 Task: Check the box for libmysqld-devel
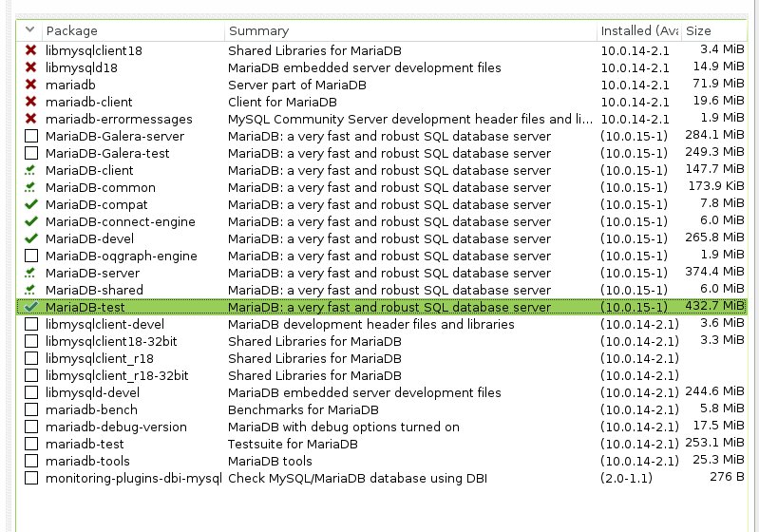coord(31,392)
